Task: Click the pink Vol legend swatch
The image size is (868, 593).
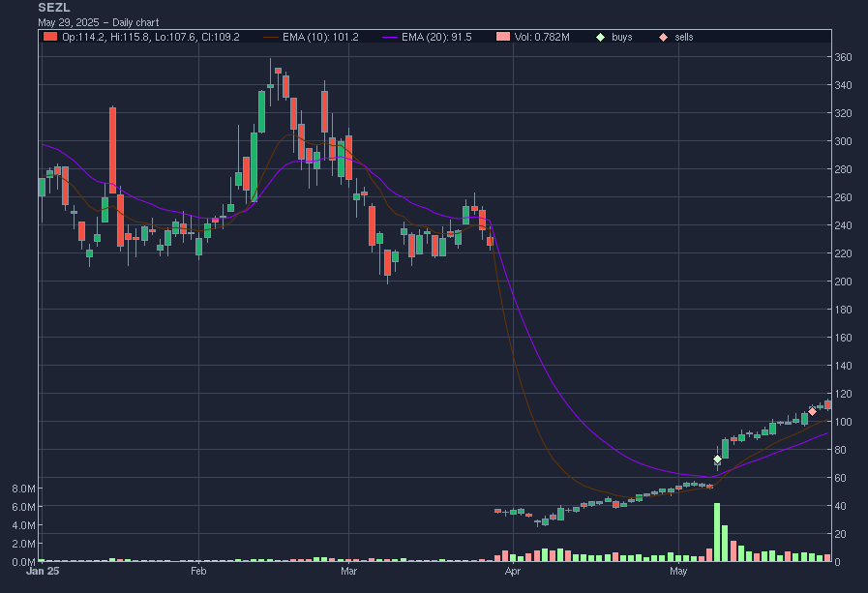Action: (502, 37)
